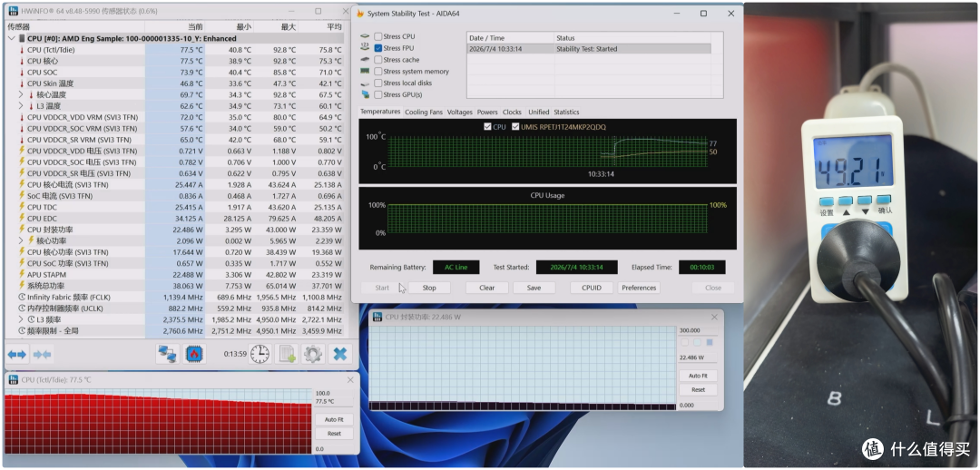Enable the Stress CPU checkbox
Viewport: 980px width, 470px height.
[378, 37]
